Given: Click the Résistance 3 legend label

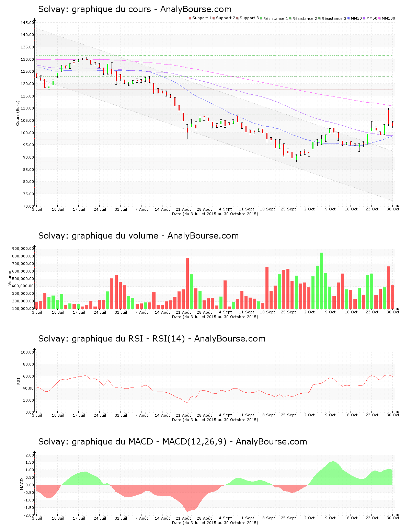Looking at the screenshot, I should tap(334, 19).
